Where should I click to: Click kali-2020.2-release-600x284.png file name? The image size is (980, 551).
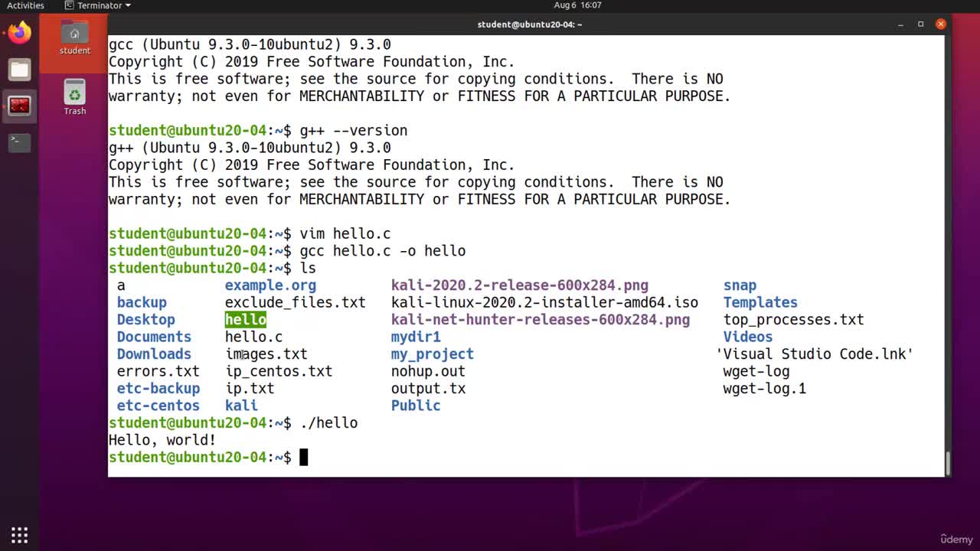[x=520, y=285]
